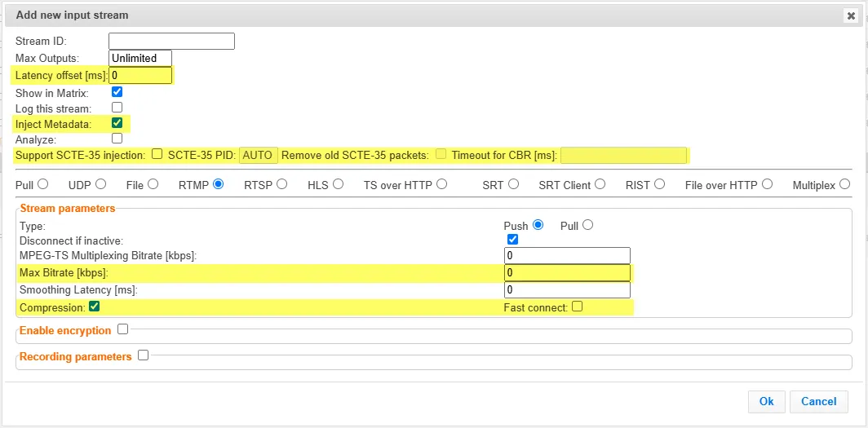Click the Stream parameters heading
The image size is (868, 428).
(68, 209)
